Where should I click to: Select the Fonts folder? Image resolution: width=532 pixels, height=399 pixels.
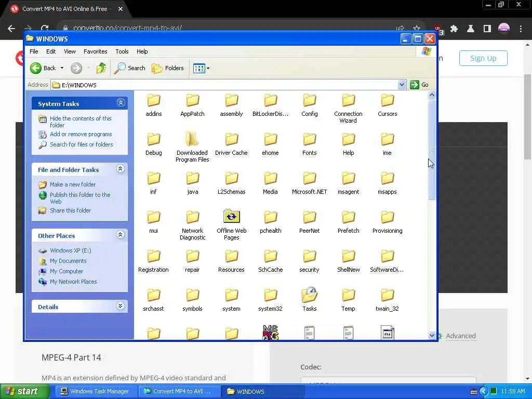pyautogui.click(x=310, y=144)
